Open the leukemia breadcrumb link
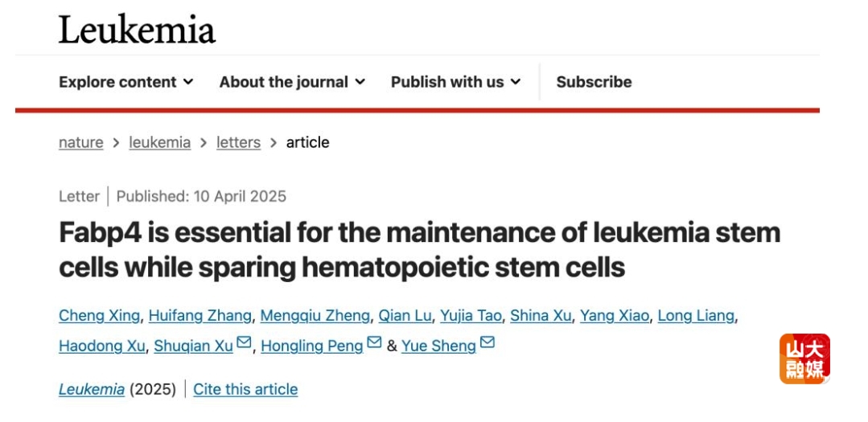Viewport: 868px width, 422px height. (x=160, y=143)
